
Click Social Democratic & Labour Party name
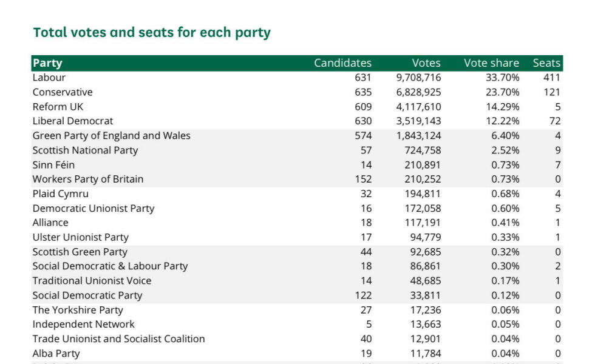click(x=110, y=266)
